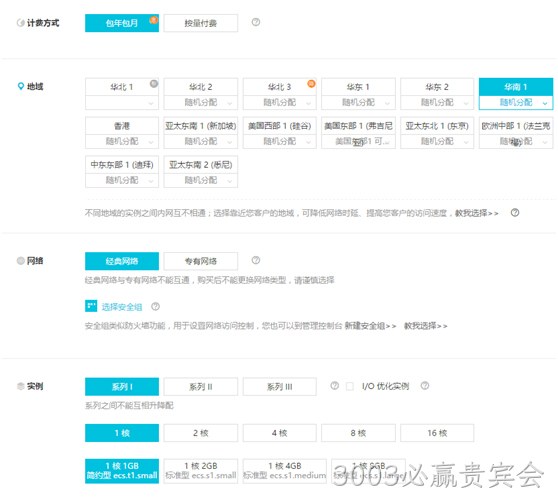Choose 中东东部 1 (迪拜) region
This screenshot has height=499, width=558.
tap(122, 165)
